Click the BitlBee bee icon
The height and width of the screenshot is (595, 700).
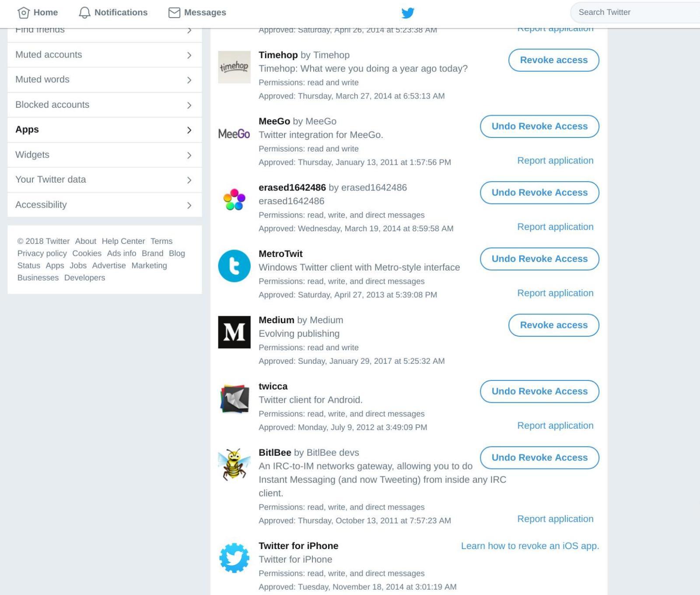(x=234, y=465)
